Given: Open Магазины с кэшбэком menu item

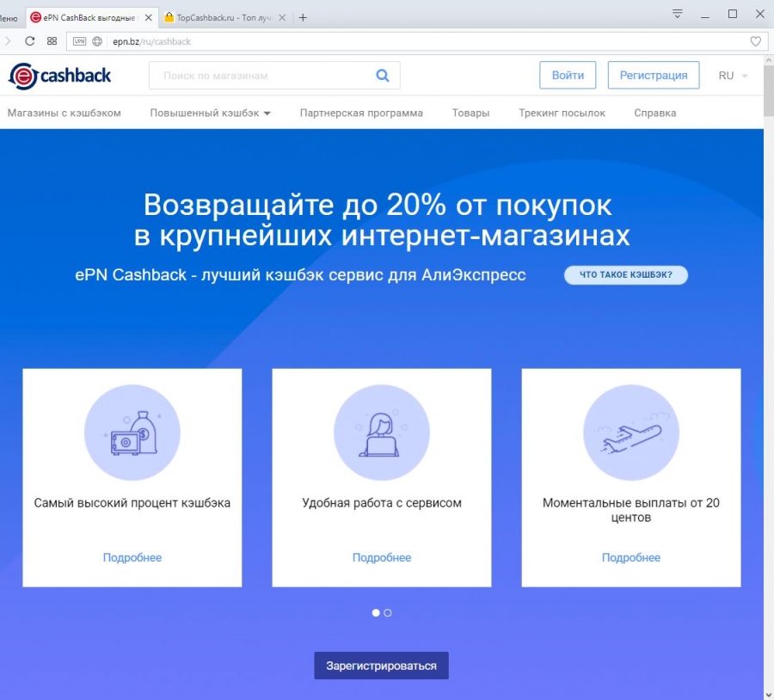Looking at the screenshot, I should coord(64,113).
